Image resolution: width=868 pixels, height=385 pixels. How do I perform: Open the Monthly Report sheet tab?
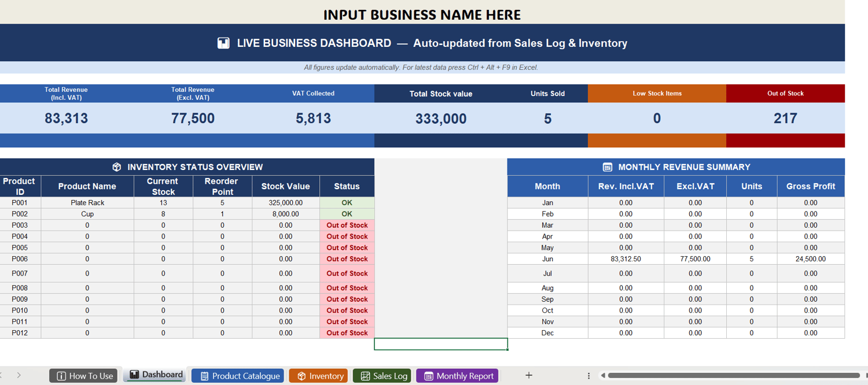click(x=457, y=376)
